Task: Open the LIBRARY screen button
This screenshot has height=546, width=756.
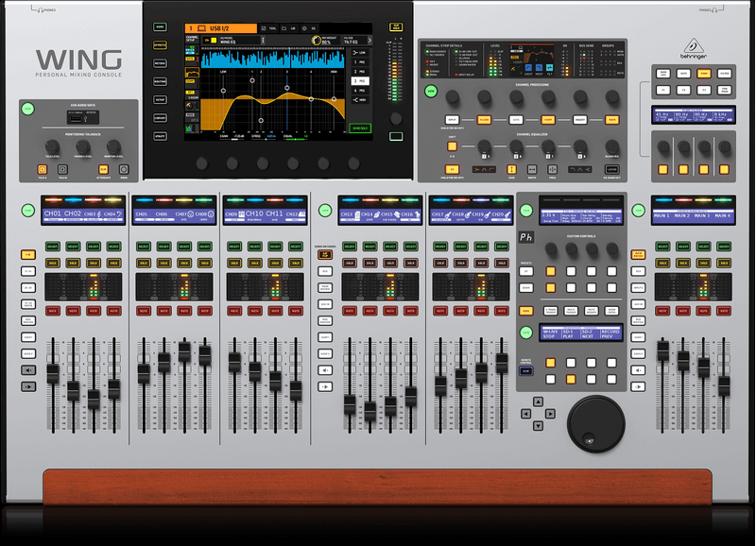Action: point(160,118)
